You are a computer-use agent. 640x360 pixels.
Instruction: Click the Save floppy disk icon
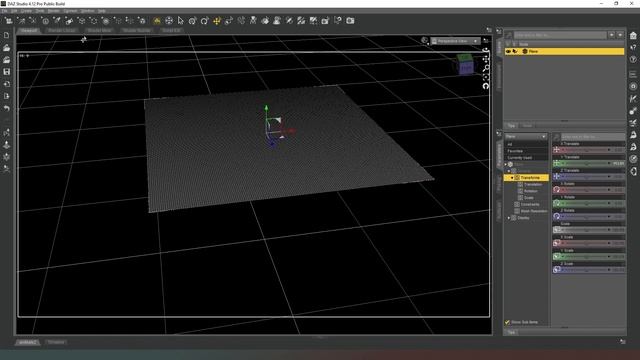tap(7, 72)
